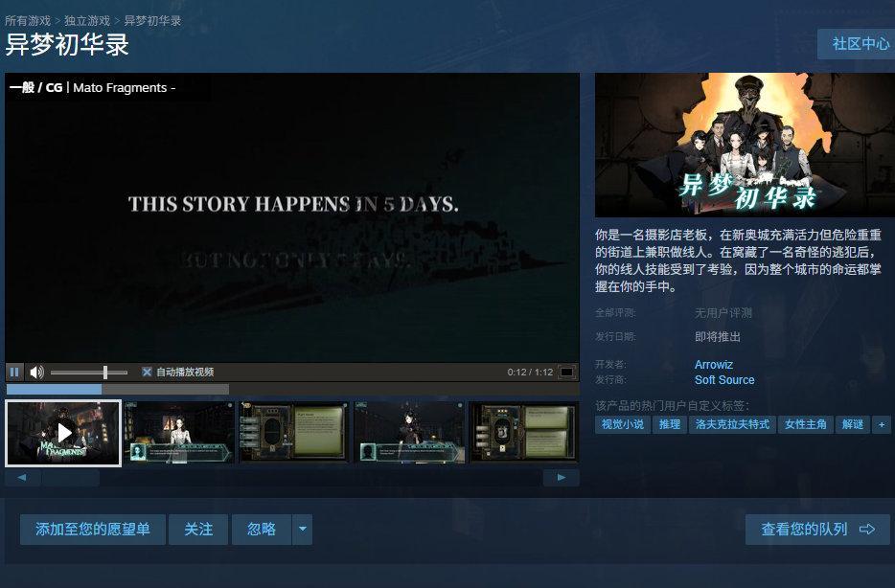Open the third screenshot thumbnail with green notebook
895x588 pixels.
294,432
